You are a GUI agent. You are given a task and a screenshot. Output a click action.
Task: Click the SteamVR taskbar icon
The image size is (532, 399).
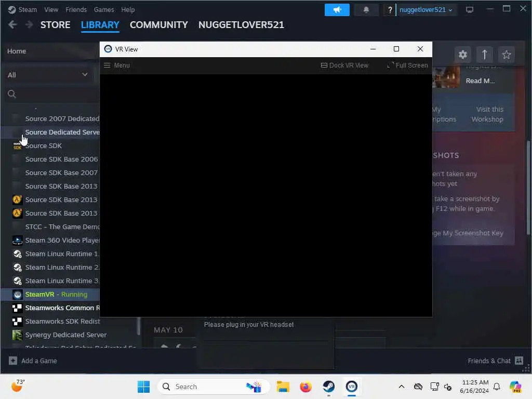352,387
